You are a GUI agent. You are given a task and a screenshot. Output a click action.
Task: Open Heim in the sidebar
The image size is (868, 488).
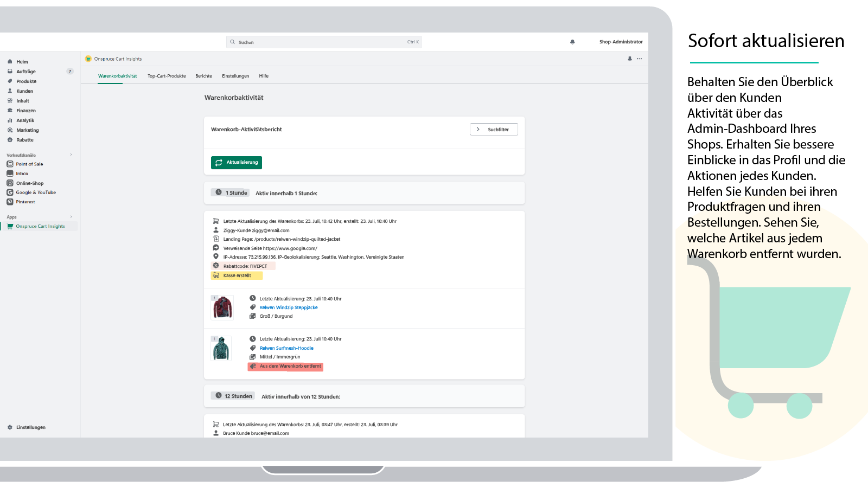pyautogui.click(x=22, y=62)
